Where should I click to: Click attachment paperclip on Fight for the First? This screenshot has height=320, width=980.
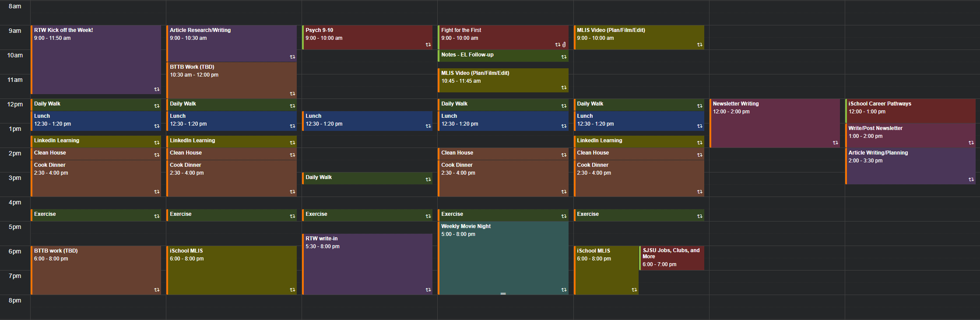pyautogui.click(x=564, y=45)
